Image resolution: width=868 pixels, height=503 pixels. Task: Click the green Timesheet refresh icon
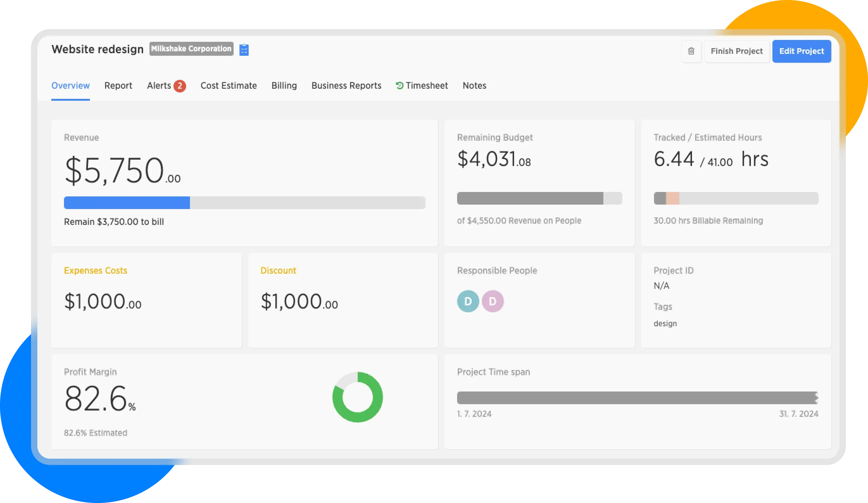399,86
